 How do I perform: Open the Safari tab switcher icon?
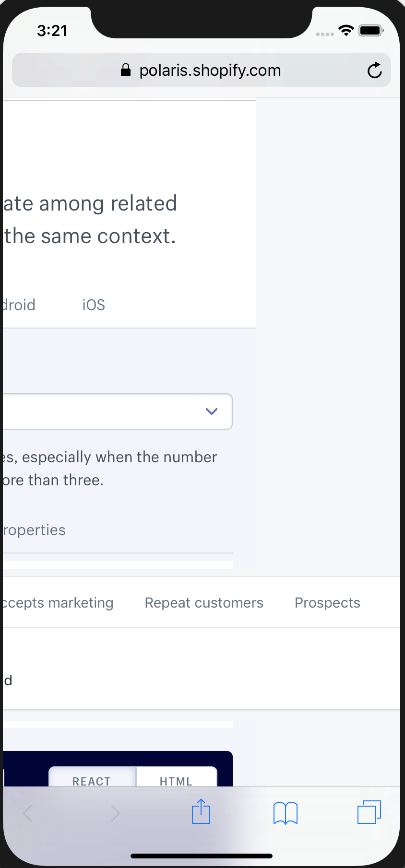click(369, 812)
